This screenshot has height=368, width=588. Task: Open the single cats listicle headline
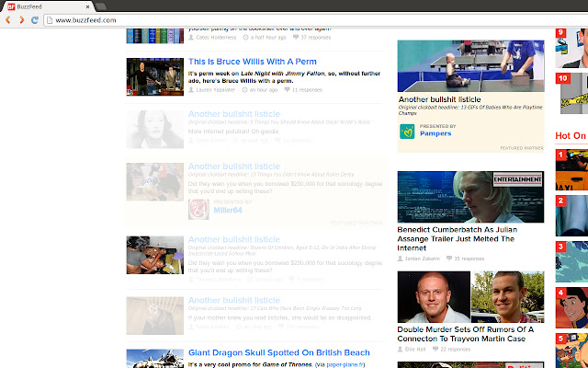coord(234,301)
